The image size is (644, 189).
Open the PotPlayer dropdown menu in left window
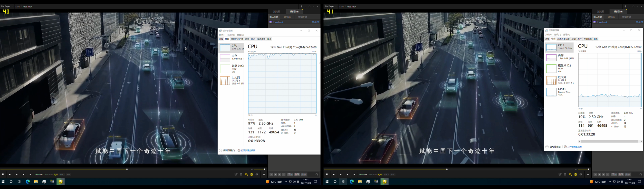tap(7, 6)
